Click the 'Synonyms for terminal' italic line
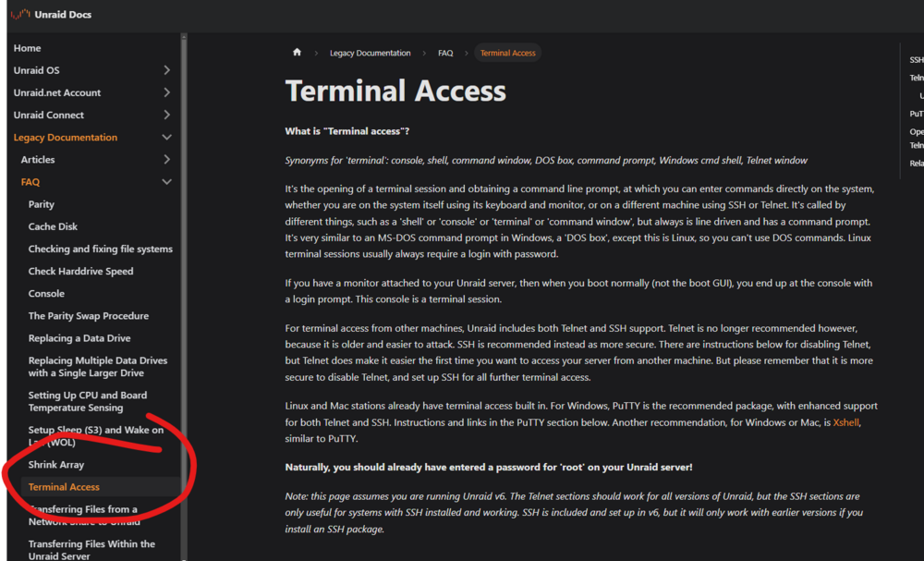This screenshot has width=924, height=561. pos(546,160)
